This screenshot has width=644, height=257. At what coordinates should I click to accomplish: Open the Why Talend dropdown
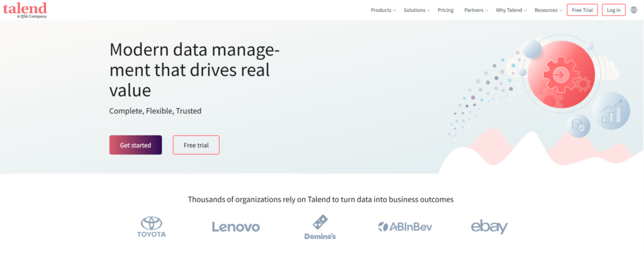coord(511,10)
